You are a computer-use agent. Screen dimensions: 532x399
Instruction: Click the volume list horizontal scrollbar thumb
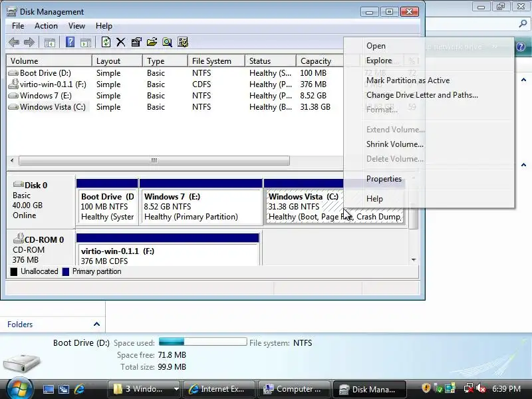point(154,160)
